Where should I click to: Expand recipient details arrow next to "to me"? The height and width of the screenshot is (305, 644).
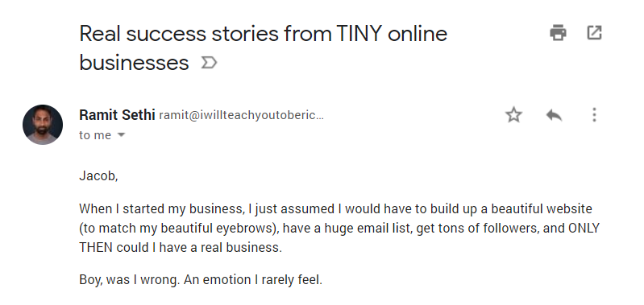coord(121,134)
